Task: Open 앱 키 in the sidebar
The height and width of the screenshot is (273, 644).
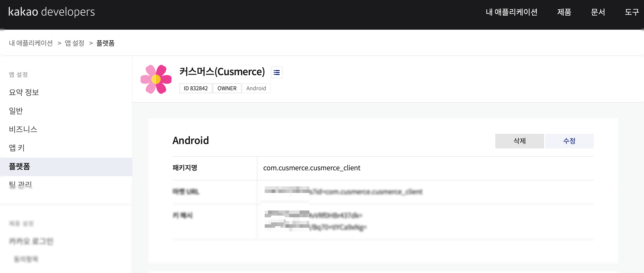Action: 17,147
